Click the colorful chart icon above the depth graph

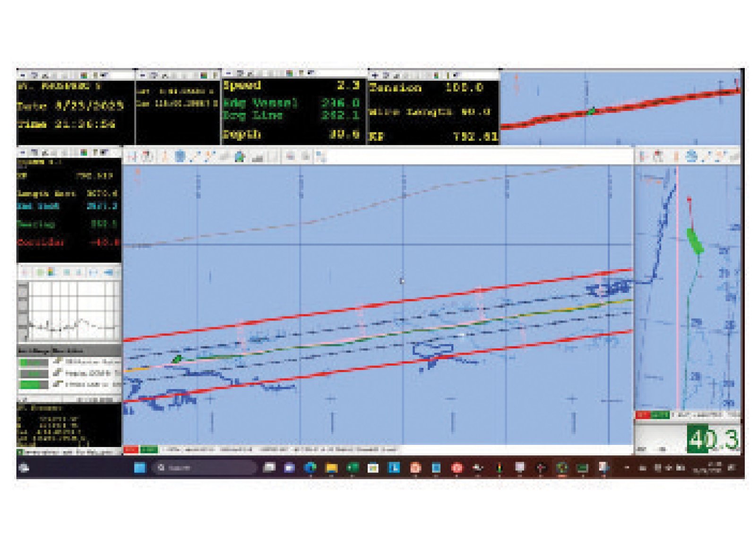click(x=51, y=272)
